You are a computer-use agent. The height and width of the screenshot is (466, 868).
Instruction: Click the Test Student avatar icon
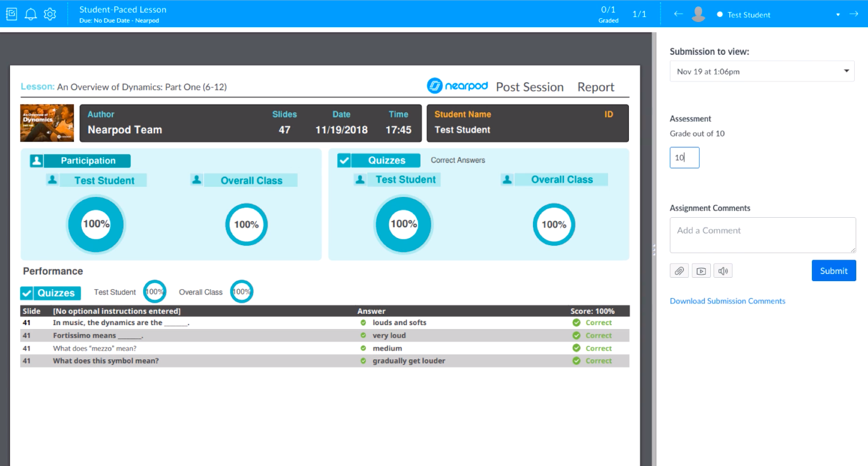point(698,14)
